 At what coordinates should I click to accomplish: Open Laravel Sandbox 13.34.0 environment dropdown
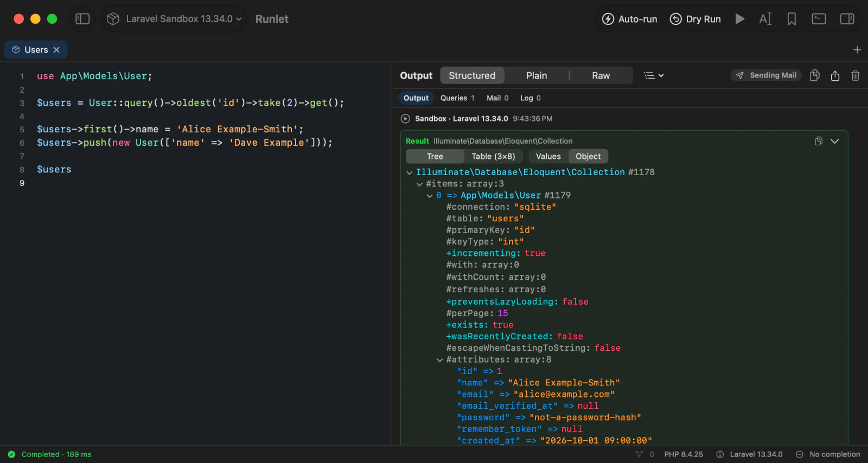click(x=174, y=19)
